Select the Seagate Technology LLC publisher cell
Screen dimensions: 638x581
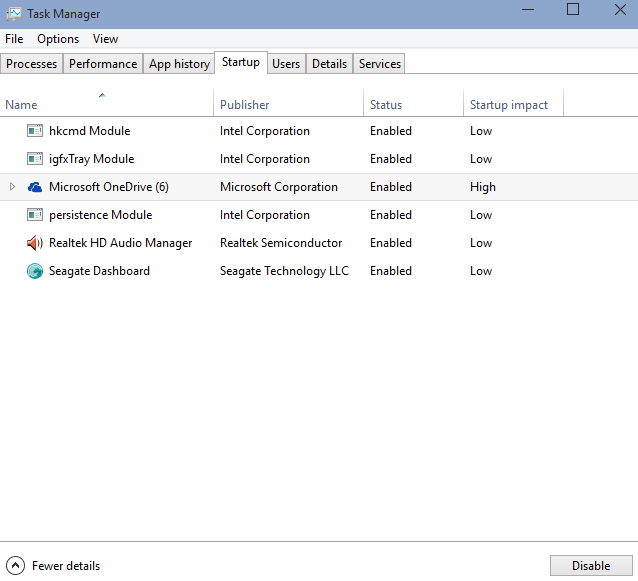(284, 271)
